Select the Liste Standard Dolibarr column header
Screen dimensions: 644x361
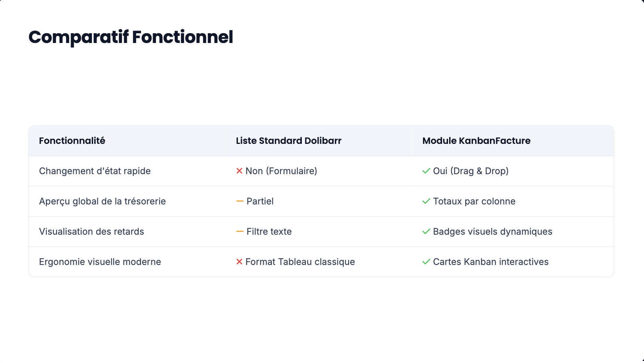(289, 141)
